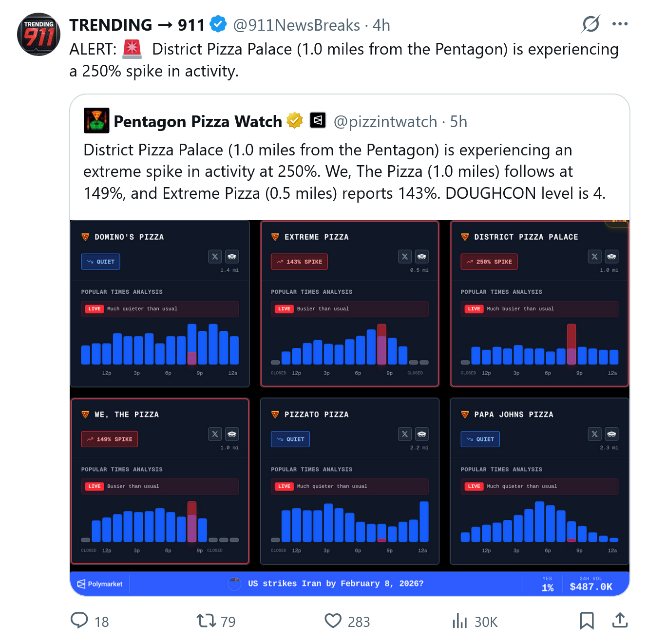Click the 250% SPIKE badge
Image resolution: width=647 pixels, height=644 pixels.
coord(489,262)
